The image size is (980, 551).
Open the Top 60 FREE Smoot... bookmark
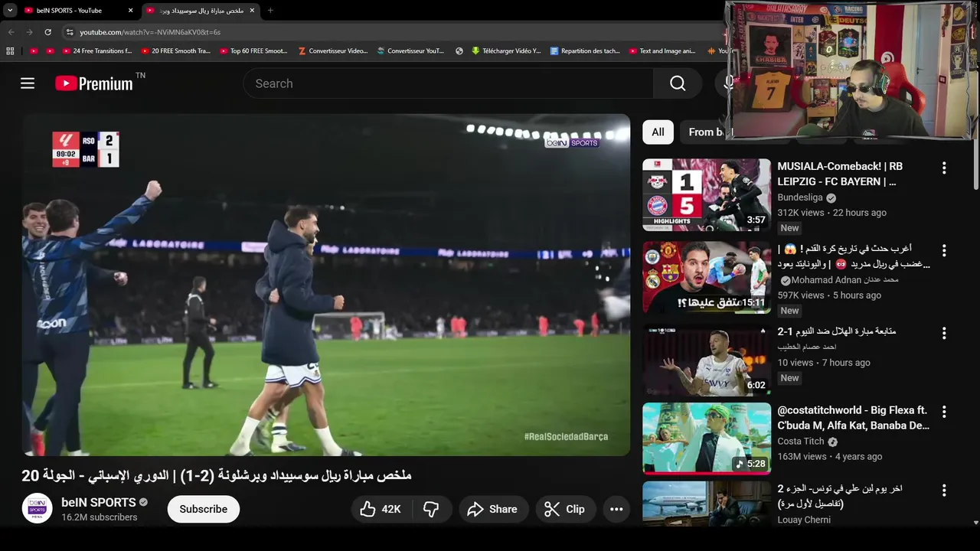(x=253, y=51)
